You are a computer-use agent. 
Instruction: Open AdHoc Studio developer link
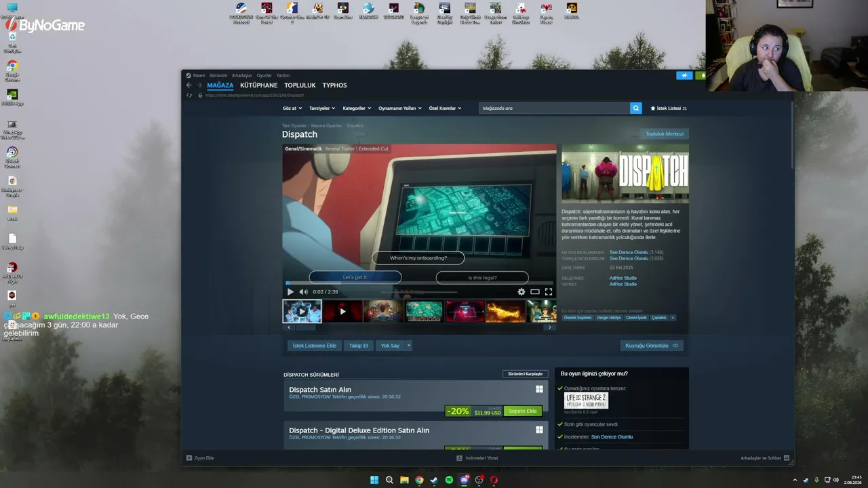623,278
